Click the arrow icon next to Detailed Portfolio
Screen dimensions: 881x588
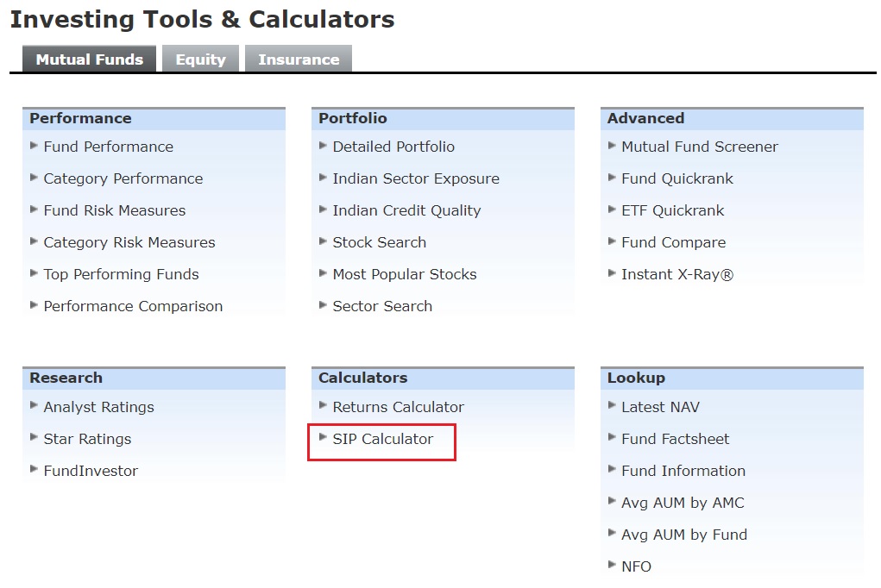[324, 146]
